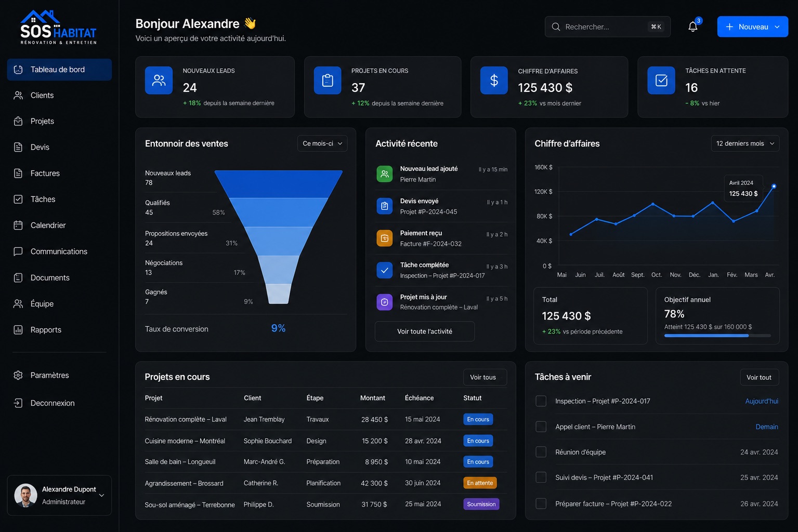
Task: Expand the Alexandre Dupont user menu chevron
Action: 102,496
